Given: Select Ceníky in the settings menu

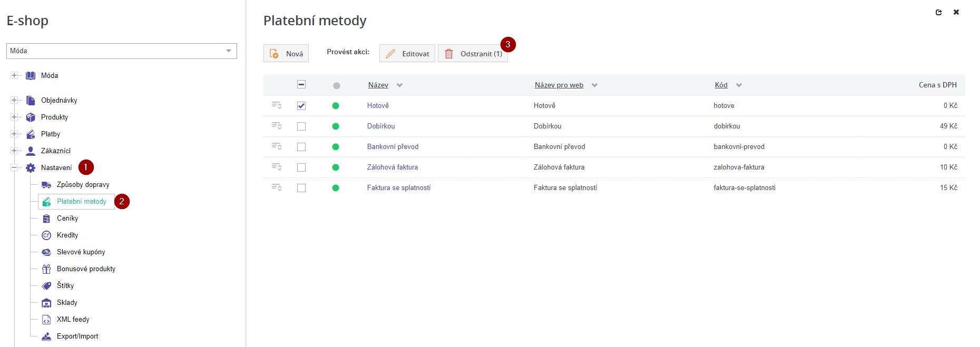Looking at the screenshot, I should 67,219.
